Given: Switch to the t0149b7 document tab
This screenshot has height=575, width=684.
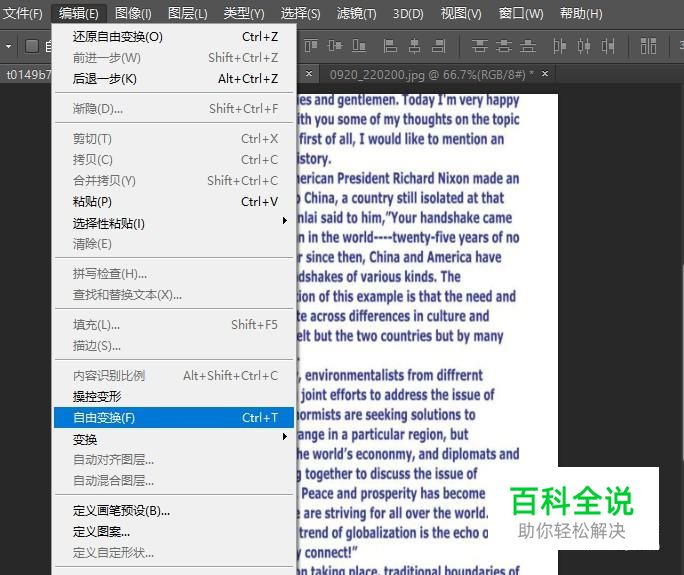Looking at the screenshot, I should [x=27, y=74].
